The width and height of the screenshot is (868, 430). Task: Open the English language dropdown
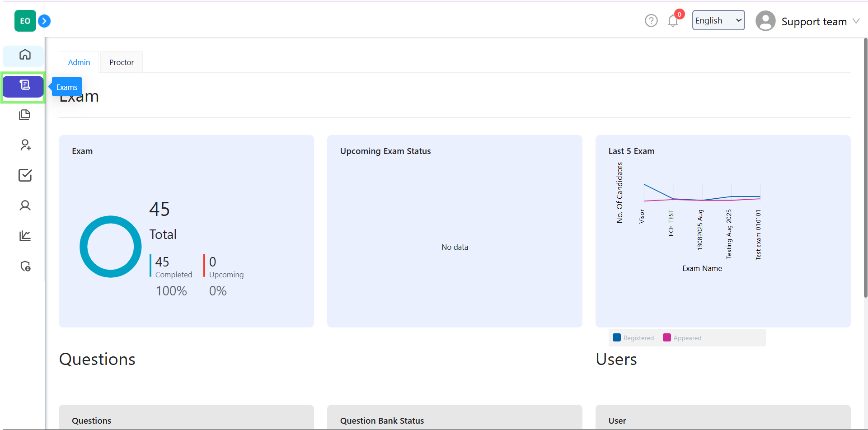(x=718, y=20)
